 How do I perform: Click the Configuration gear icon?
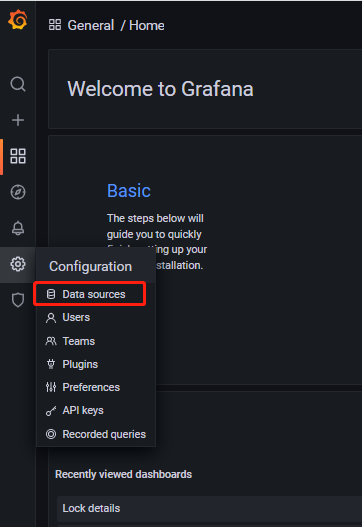point(18,264)
